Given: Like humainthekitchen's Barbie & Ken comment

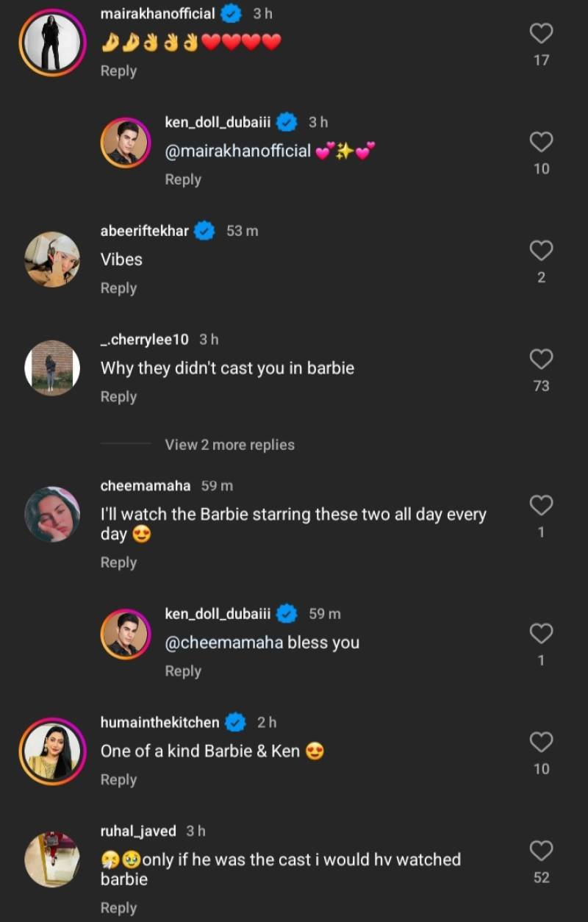Looking at the screenshot, I should pos(541,742).
